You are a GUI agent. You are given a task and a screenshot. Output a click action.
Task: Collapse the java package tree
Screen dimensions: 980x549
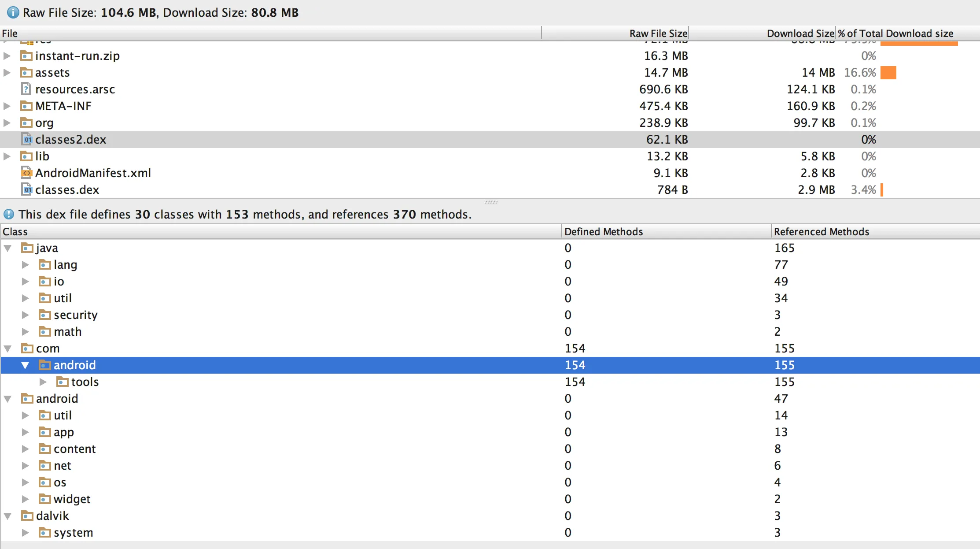pos(7,248)
